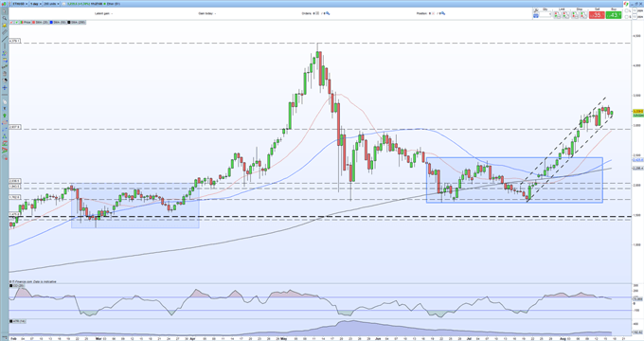Click the ATR (14) indicator label
The height and width of the screenshot is (341, 644).
(x=17, y=321)
